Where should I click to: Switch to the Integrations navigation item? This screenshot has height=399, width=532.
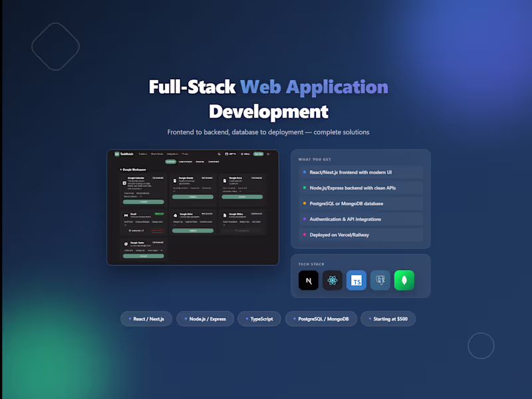coord(172,154)
